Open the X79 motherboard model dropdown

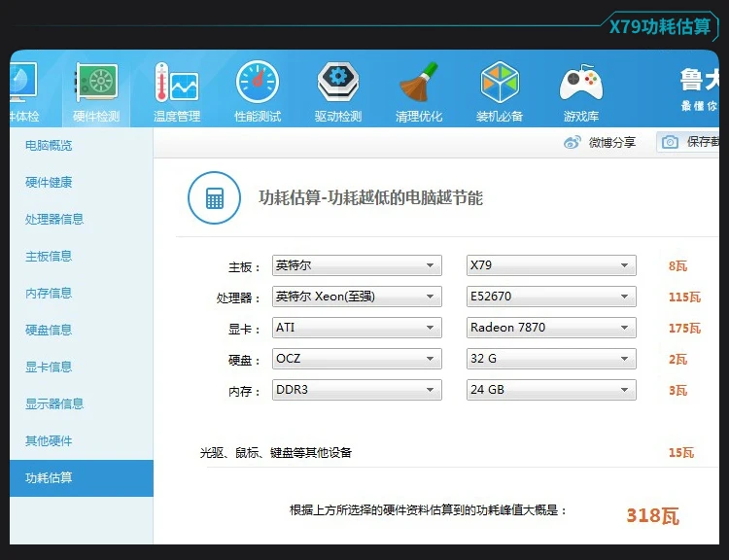pyautogui.click(x=551, y=265)
